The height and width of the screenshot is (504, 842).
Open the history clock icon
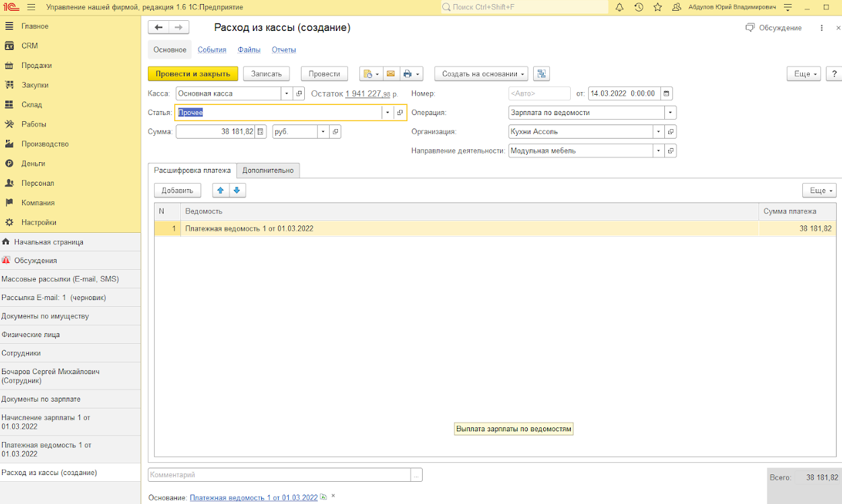(x=638, y=7)
